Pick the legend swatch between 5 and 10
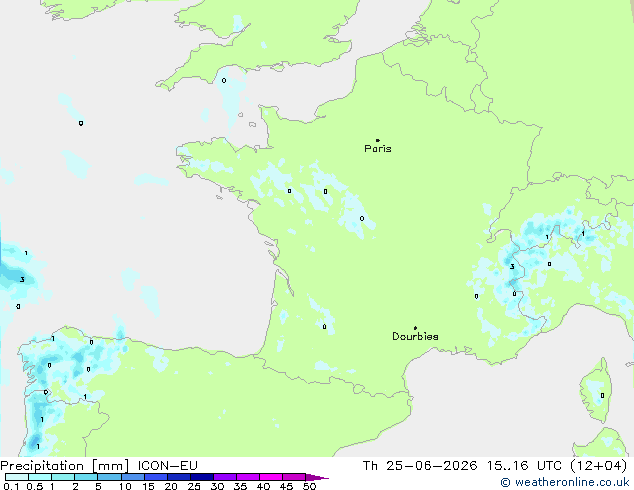 pos(109,477)
